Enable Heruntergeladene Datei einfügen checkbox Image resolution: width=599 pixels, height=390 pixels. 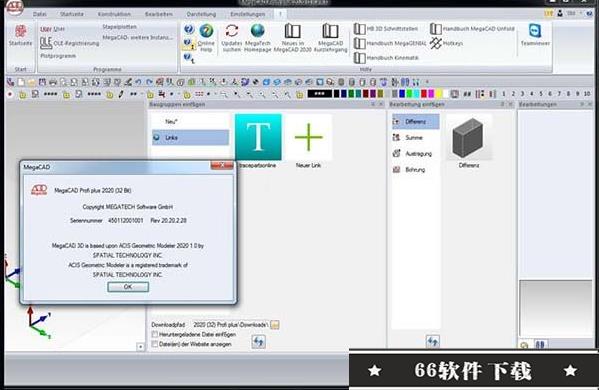tap(155, 334)
